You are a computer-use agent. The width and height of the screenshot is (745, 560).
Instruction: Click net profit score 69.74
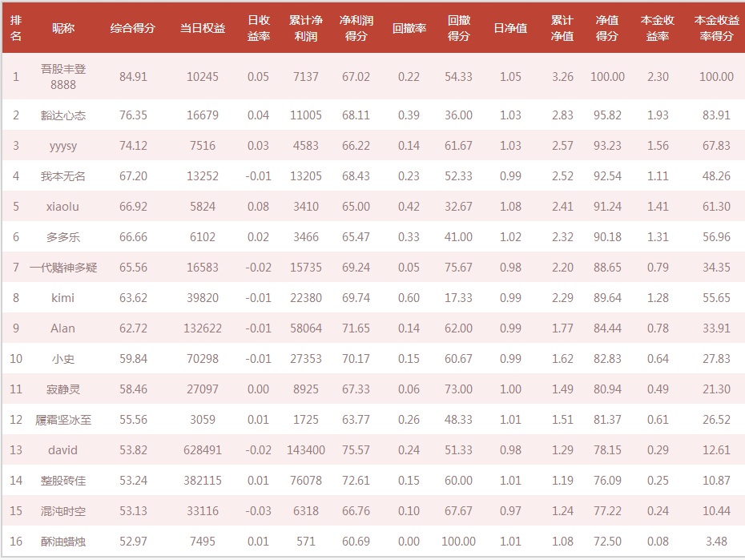pos(356,297)
